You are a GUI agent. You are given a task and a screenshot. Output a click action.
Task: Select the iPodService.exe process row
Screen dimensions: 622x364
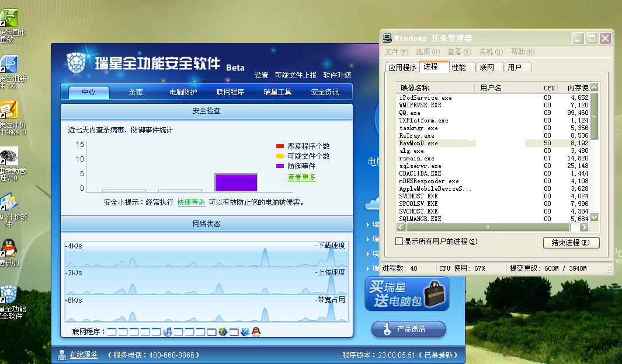pos(494,97)
